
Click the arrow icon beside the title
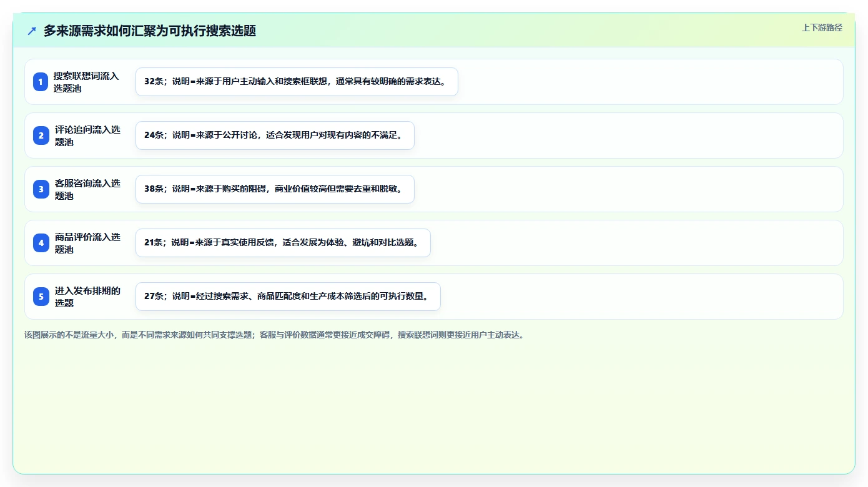tap(32, 31)
